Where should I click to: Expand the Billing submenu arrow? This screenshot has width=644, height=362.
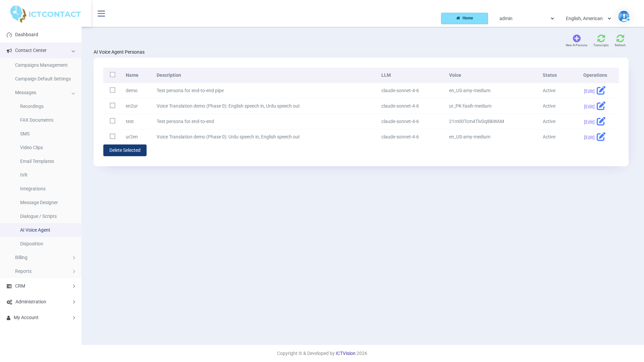click(74, 258)
